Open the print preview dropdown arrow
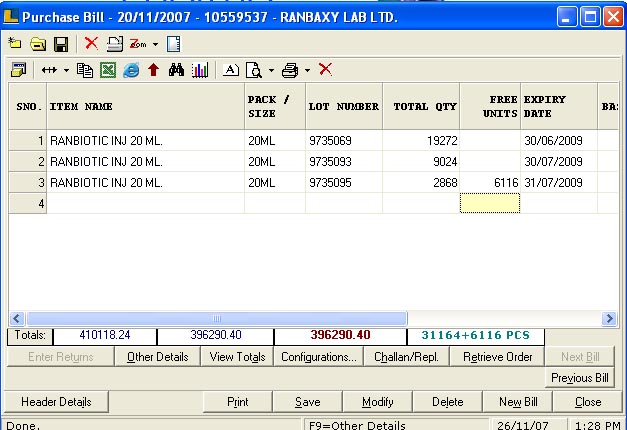 pos(272,70)
